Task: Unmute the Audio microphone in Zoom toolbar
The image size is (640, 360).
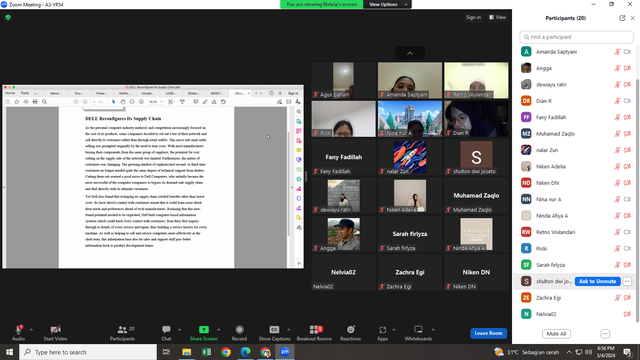Action: click(x=18, y=333)
